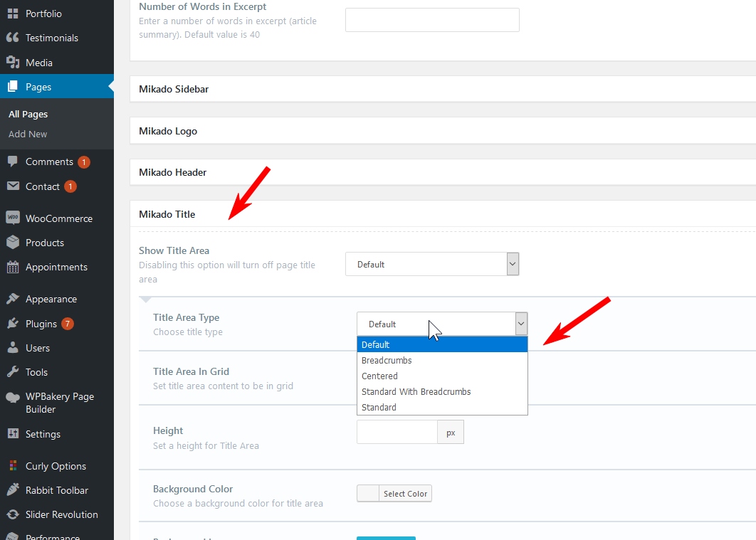Expand the Mikado Header panel
This screenshot has height=540, width=756.
point(443,172)
